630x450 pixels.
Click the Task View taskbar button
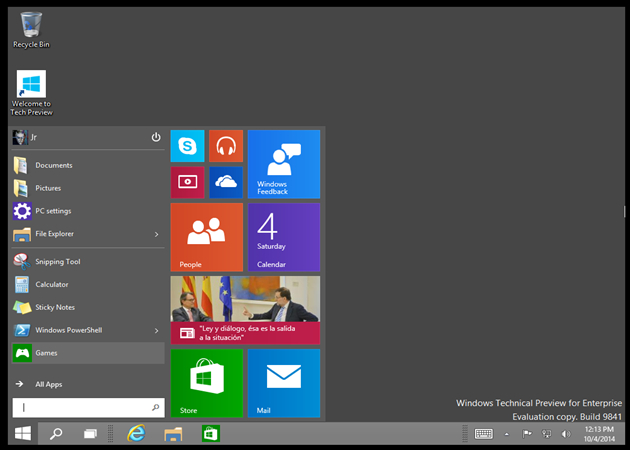[x=89, y=434]
